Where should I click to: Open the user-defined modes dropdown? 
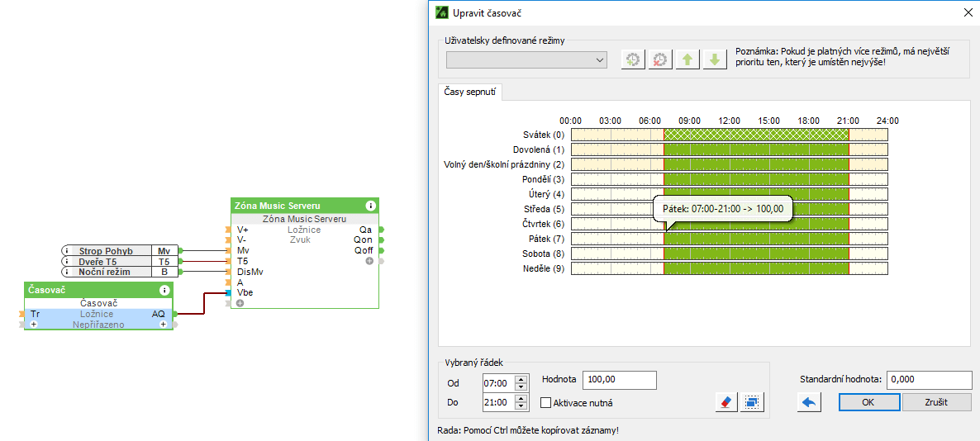pos(526,60)
